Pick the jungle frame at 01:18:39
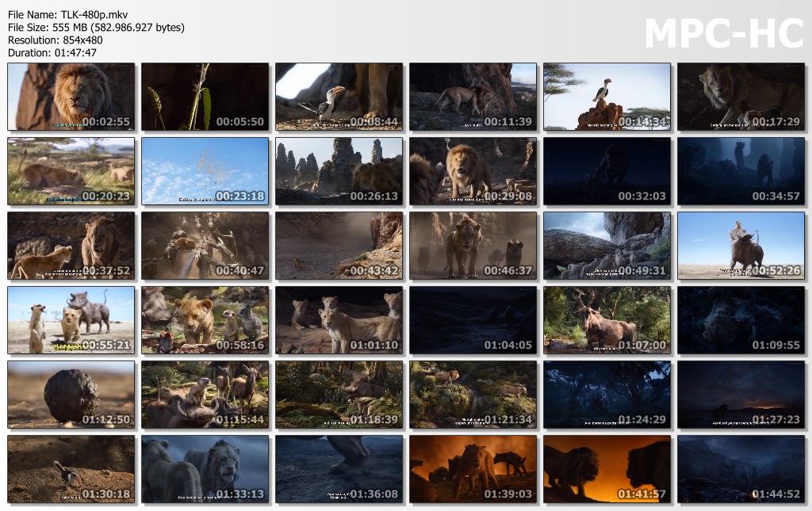The width and height of the screenshot is (812, 511). tap(339, 395)
